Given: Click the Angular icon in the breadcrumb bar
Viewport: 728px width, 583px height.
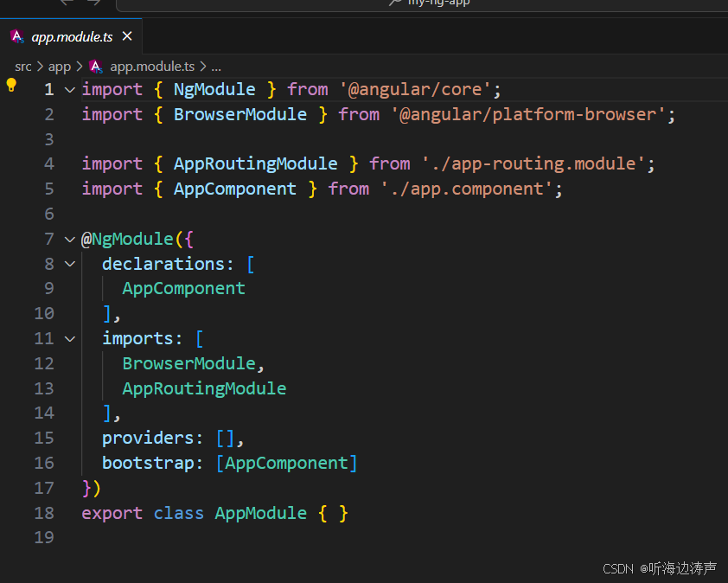Looking at the screenshot, I should [94, 66].
